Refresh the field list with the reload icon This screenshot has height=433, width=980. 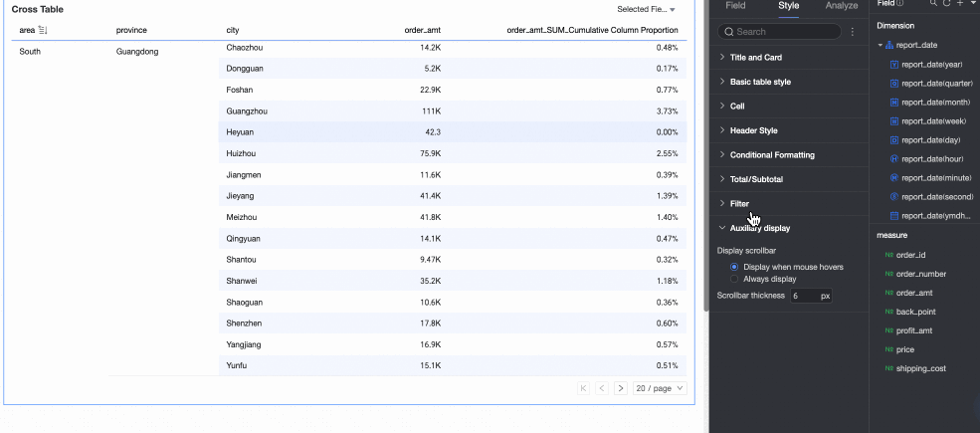pos(947,3)
